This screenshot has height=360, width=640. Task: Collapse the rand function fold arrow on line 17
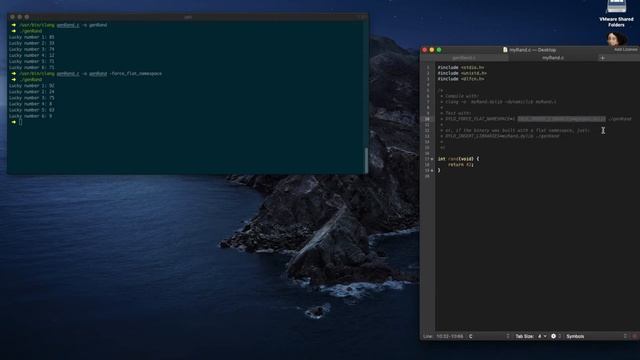coord(432,159)
